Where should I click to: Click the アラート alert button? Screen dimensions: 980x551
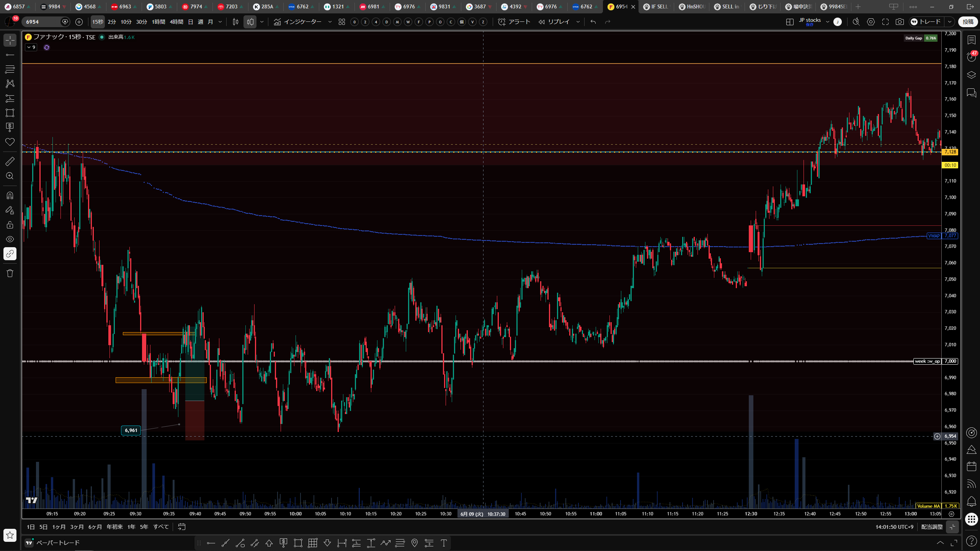coord(514,22)
